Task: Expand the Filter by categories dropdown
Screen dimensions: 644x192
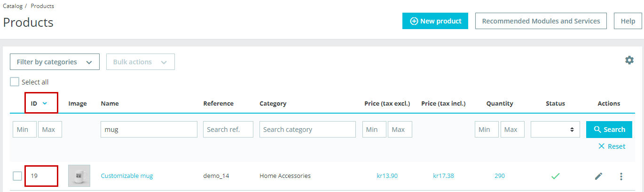Action: [x=55, y=62]
